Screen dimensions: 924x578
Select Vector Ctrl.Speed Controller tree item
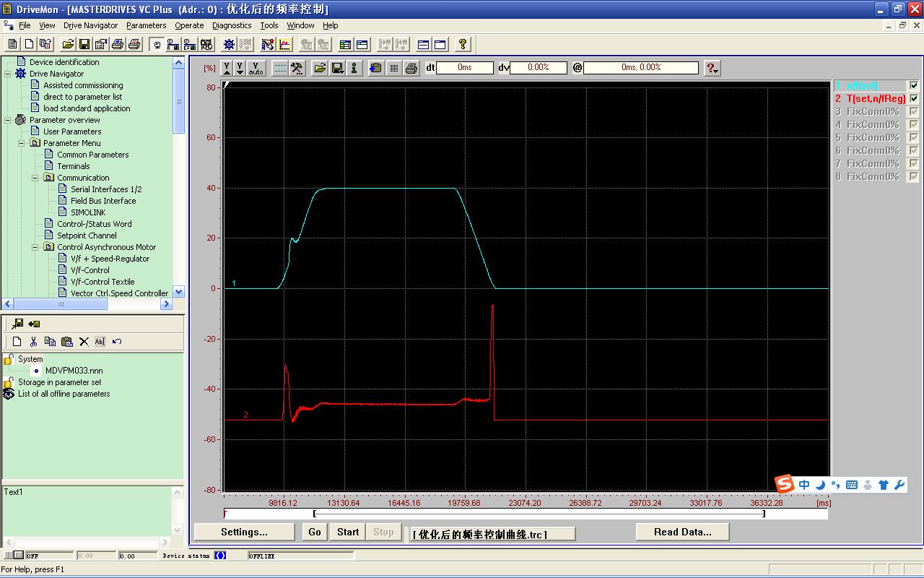tap(119, 293)
